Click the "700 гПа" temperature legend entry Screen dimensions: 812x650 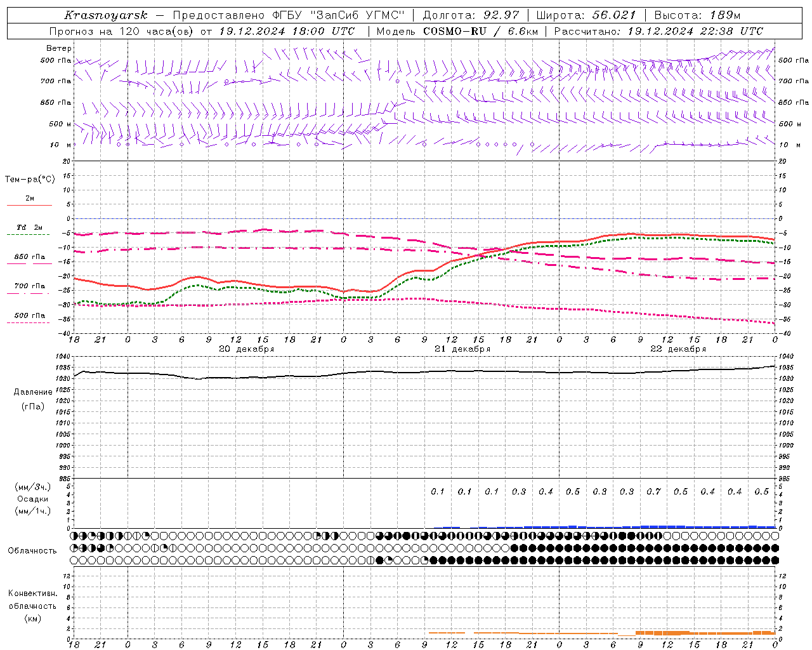(30, 286)
